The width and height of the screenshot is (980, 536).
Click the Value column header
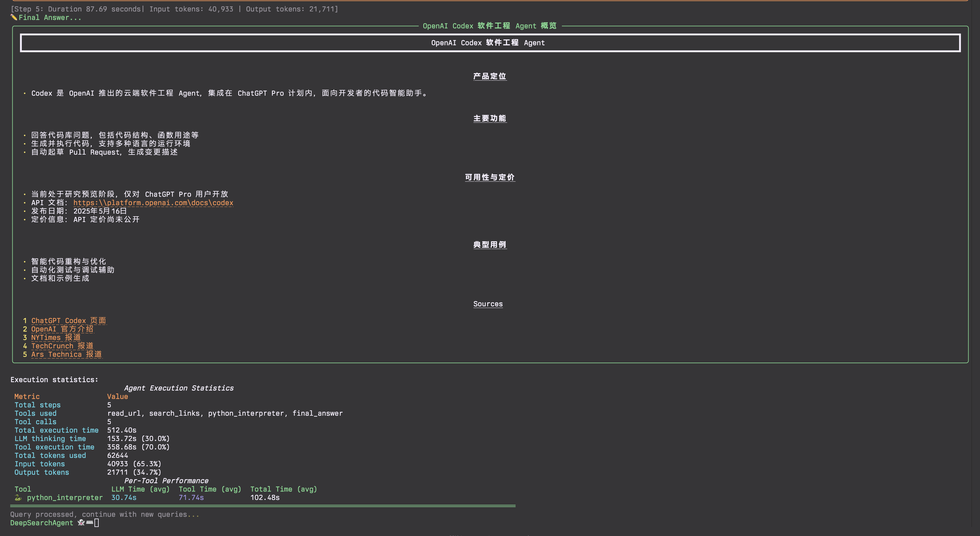click(x=118, y=396)
